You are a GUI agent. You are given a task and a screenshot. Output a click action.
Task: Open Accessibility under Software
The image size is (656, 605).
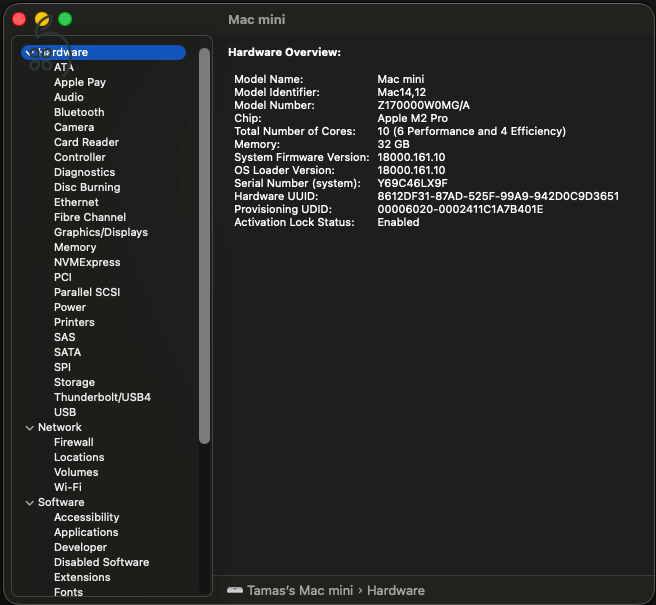[x=87, y=518]
